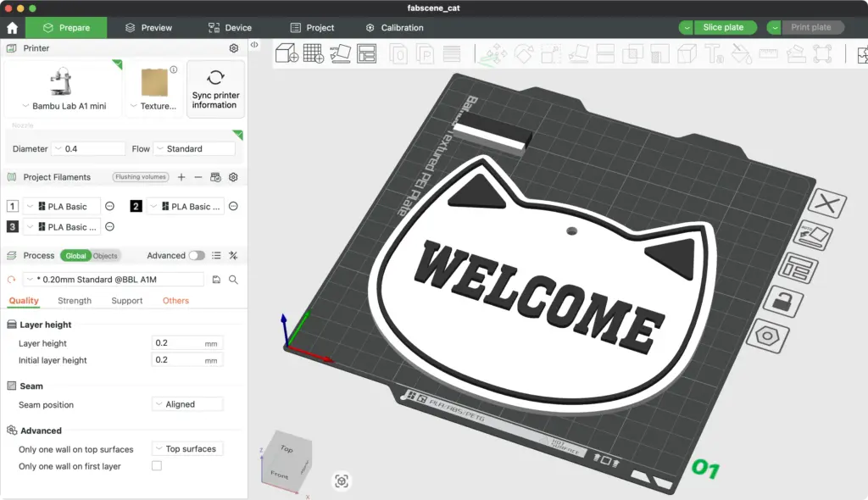Select the Strength settings tab

point(75,301)
